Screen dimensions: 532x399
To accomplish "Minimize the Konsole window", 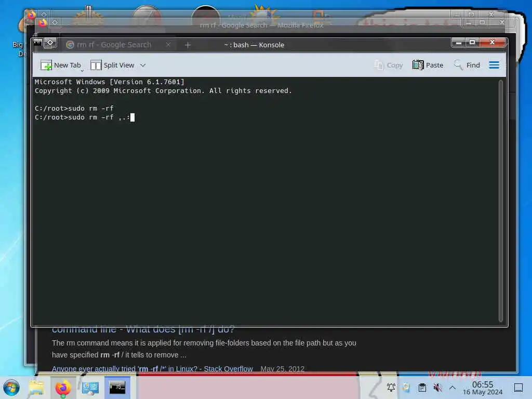I will [x=459, y=43].
